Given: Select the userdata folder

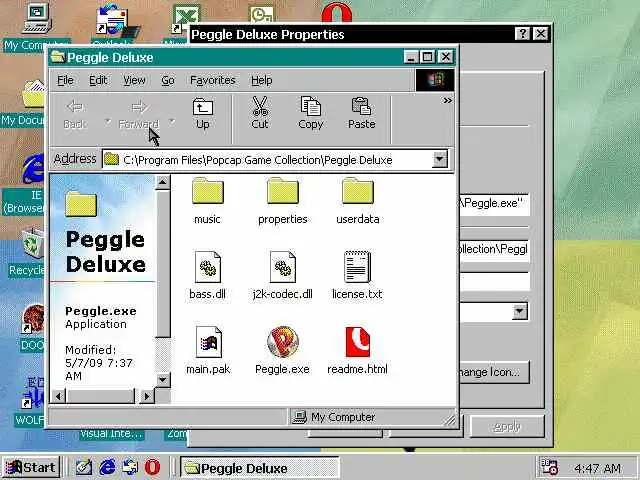Looking at the screenshot, I should point(358,201).
